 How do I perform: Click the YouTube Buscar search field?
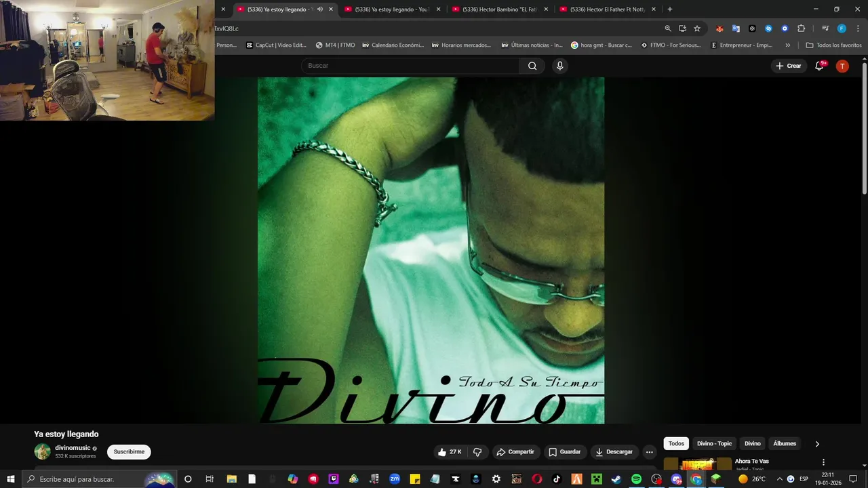410,66
